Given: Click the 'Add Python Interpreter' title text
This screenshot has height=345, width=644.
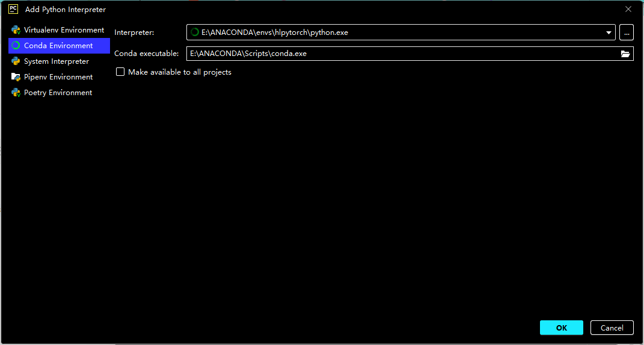Looking at the screenshot, I should pos(66,9).
